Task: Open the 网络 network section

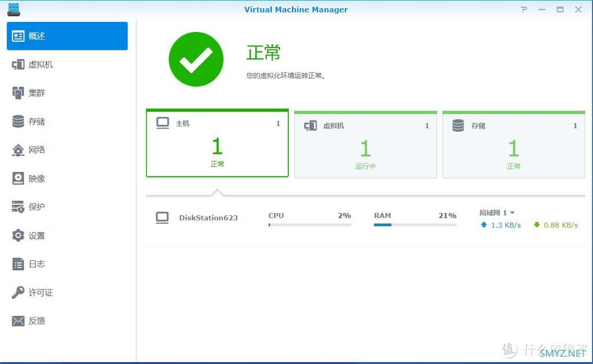Action: [67, 150]
